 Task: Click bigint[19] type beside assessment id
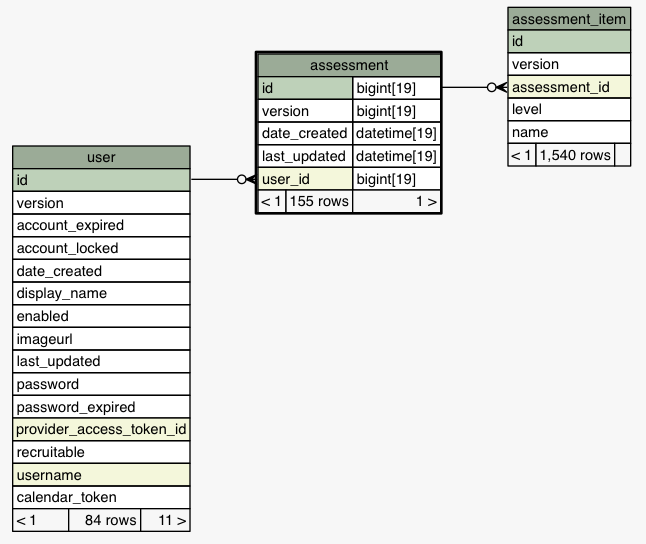pos(397,88)
